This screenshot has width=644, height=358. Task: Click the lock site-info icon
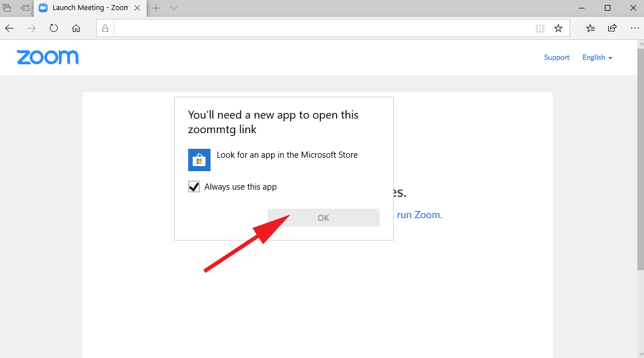[105, 29]
